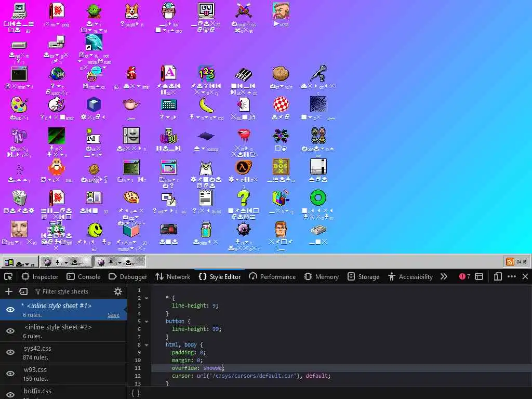Open Responsive Design Mode in devtools toolbar
This screenshot has height=399, width=532.
pos(498,277)
